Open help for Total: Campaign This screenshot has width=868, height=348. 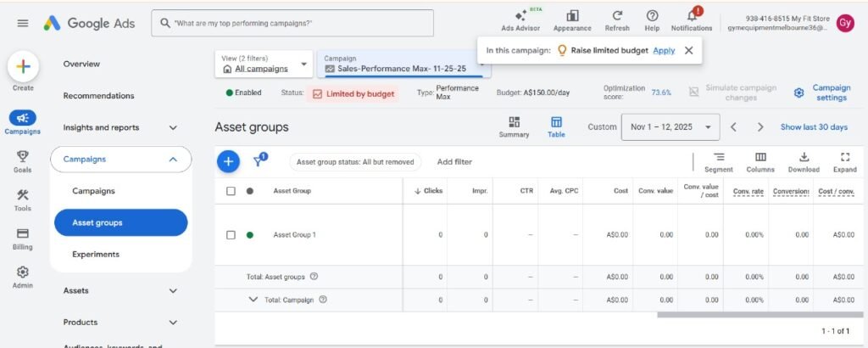coord(323,300)
